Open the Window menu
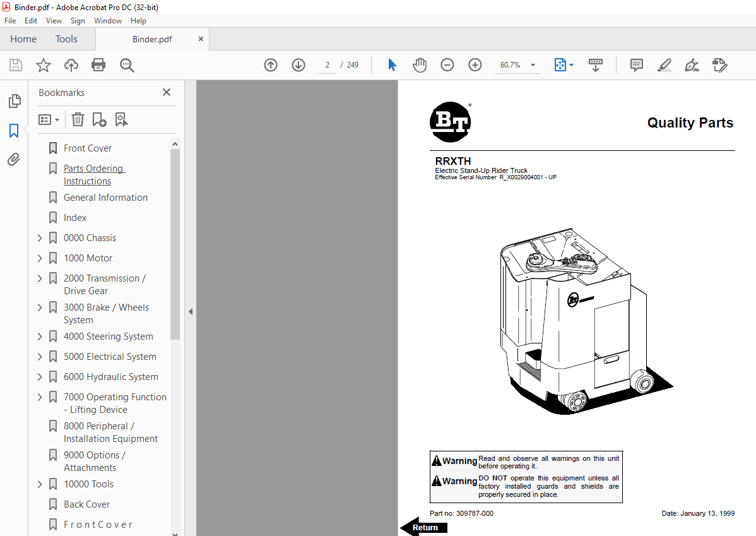 (x=107, y=21)
